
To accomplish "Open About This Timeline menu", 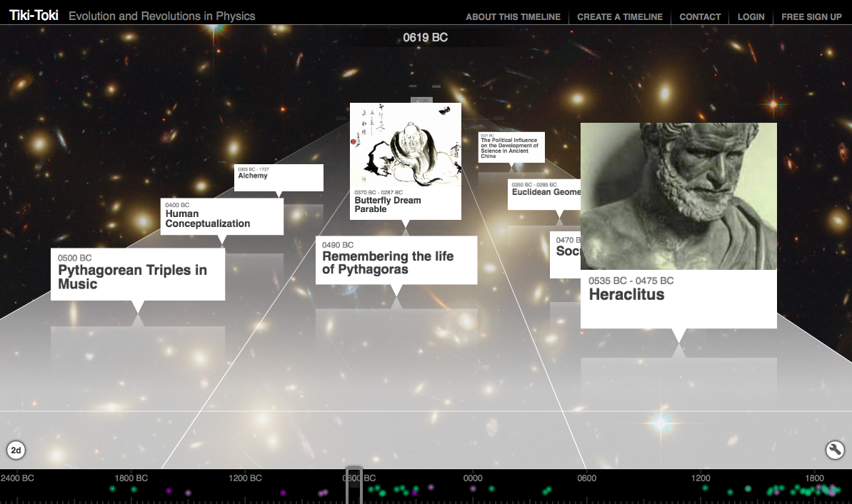I will [513, 16].
